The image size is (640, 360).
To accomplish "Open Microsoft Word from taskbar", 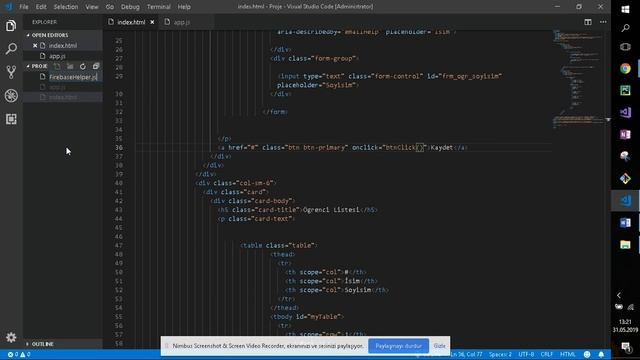I will pos(625,222).
